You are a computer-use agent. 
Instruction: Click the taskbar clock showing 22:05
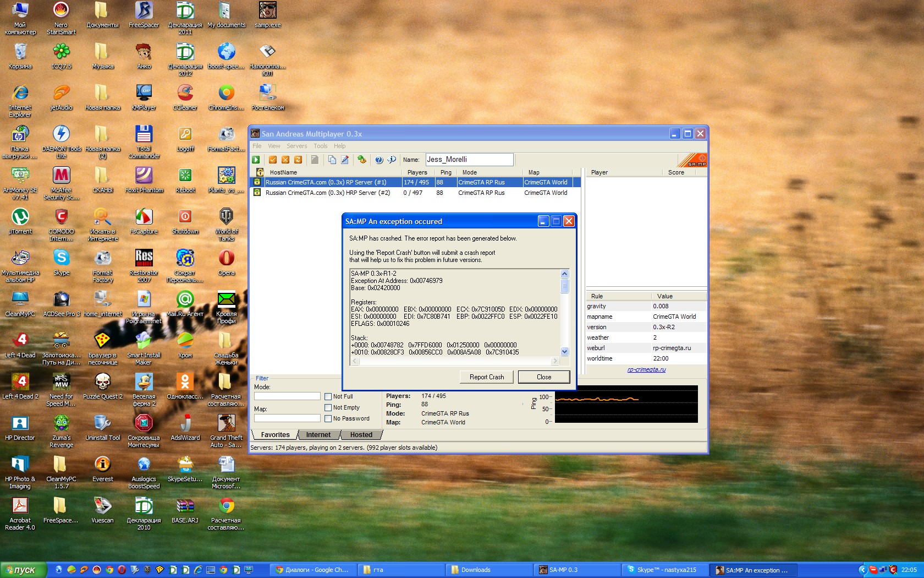[x=909, y=570]
